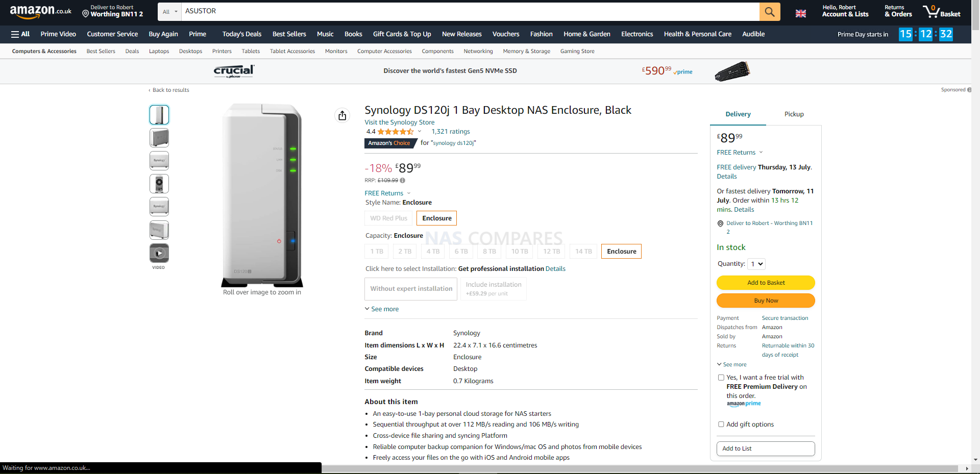This screenshot has height=474, width=980.
Task: Click the Deliver to Robert location pin
Action: pyautogui.click(x=86, y=14)
